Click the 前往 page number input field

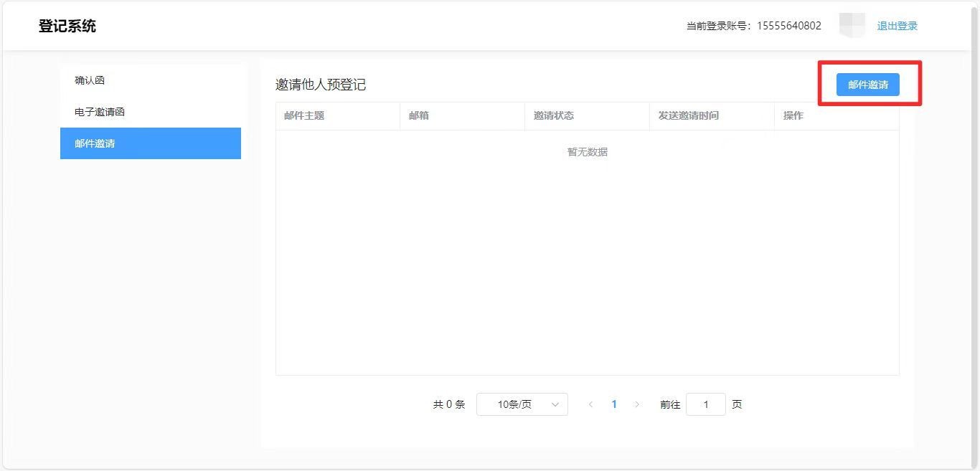tap(706, 404)
